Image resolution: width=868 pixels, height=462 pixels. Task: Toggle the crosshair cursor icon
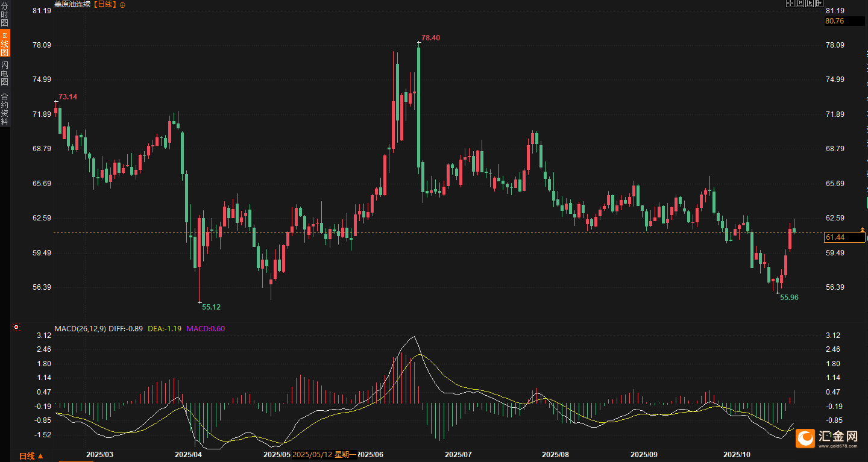point(790,4)
